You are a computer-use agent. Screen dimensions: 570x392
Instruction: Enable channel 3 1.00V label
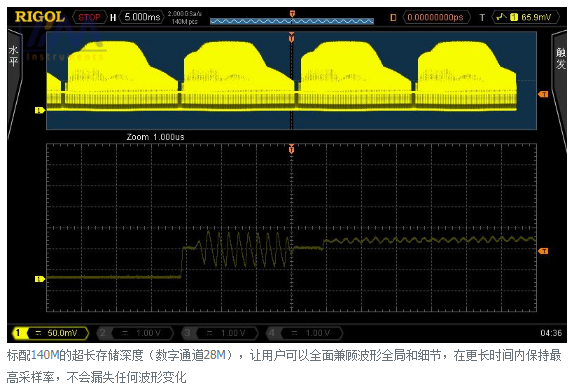pyautogui.click(x=220, y=333)
